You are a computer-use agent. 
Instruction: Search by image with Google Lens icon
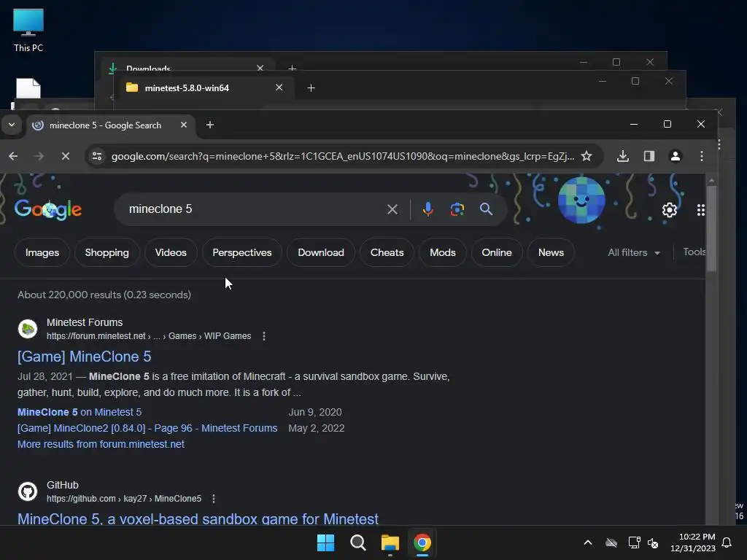(457, 209)
